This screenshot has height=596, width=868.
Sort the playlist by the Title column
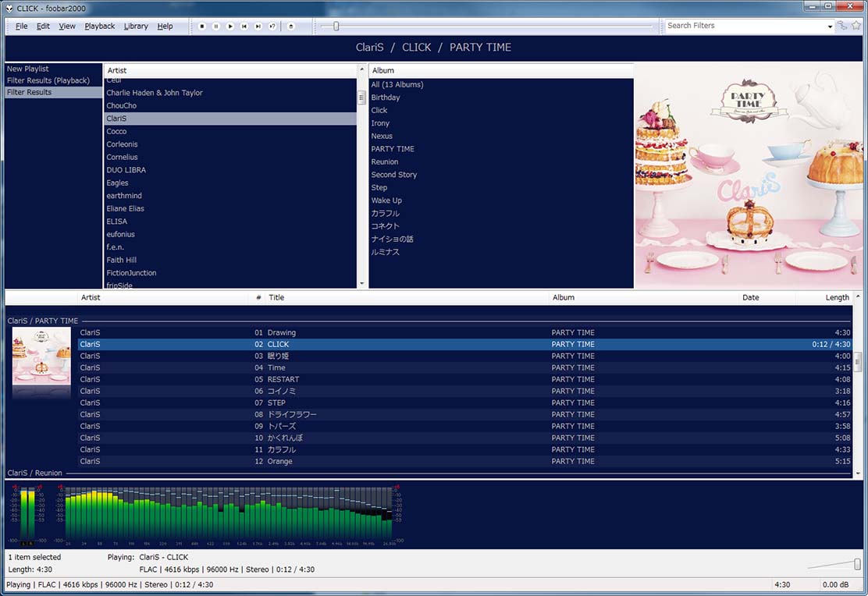[x=407, y=297]
